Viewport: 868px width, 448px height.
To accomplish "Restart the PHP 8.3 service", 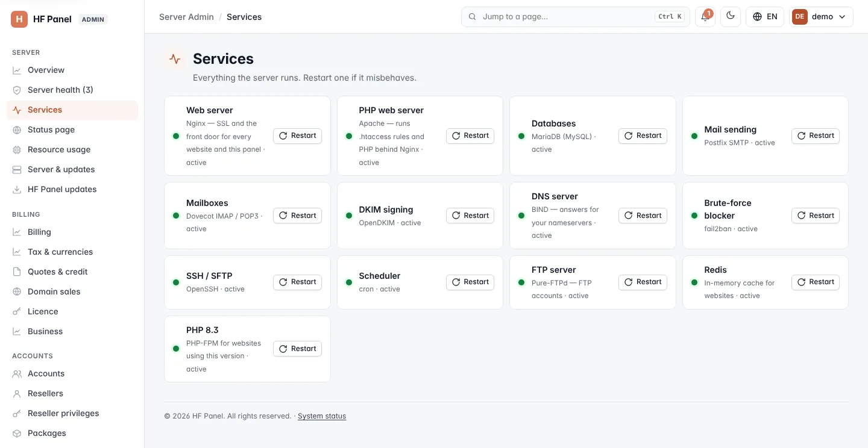I will point(297,349).
